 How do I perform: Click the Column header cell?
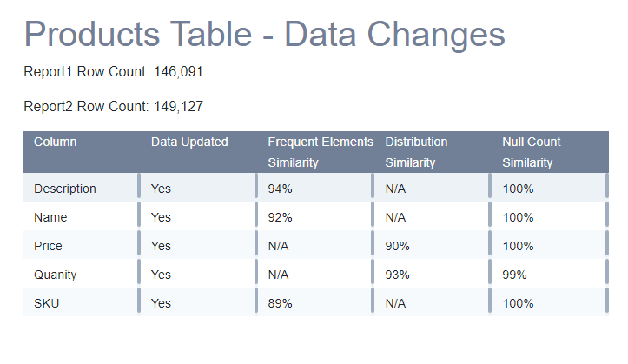point(56,142)
